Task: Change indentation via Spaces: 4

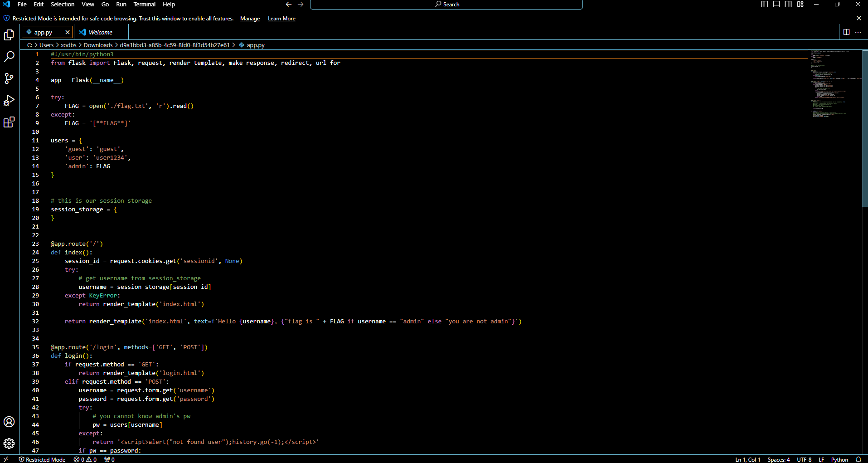Action: [778, 459]
